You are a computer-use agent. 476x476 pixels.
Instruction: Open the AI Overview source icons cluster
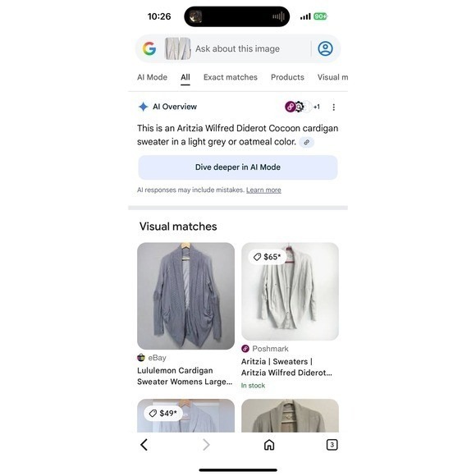coord(302,107)
